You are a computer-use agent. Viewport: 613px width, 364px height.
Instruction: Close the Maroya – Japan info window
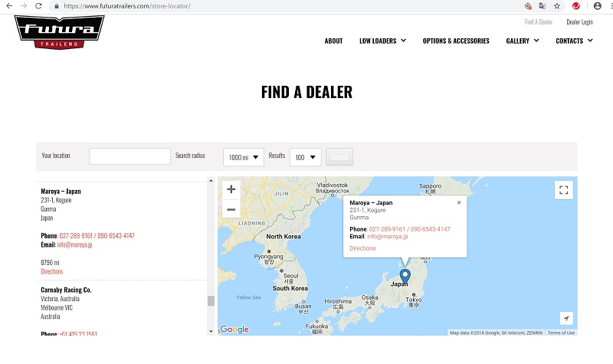[x=459, y=202]
